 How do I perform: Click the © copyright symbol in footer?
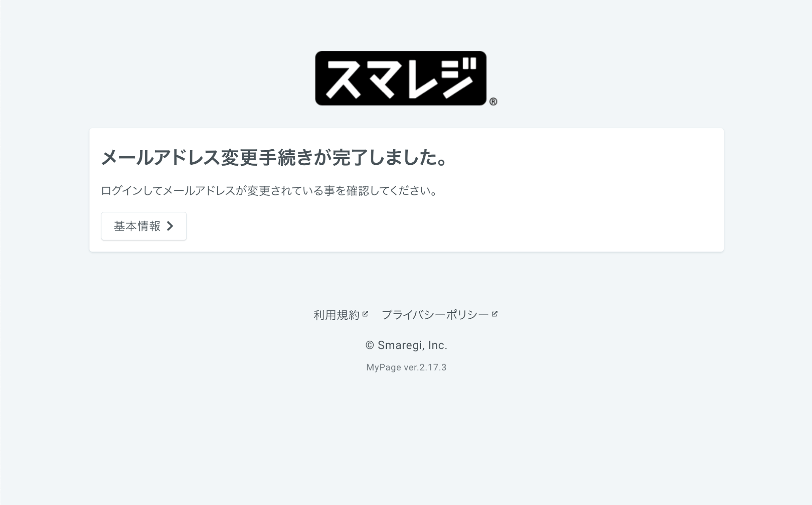(369, 345)
